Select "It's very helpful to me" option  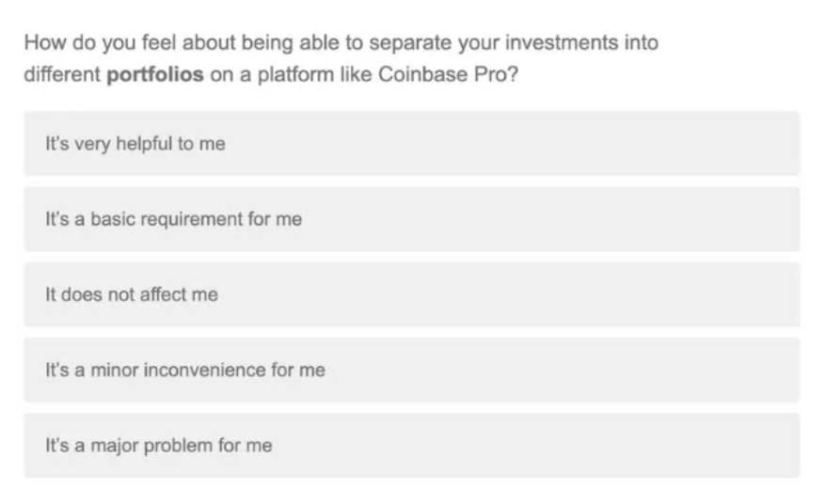[x=411, y=144]
